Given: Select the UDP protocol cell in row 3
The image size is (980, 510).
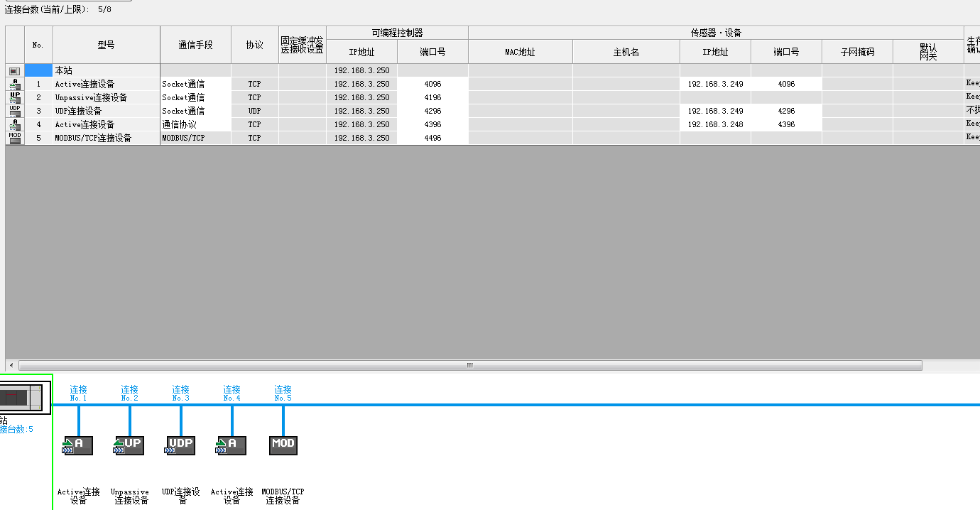Looking at the screenshot, I should coord(254,111).
